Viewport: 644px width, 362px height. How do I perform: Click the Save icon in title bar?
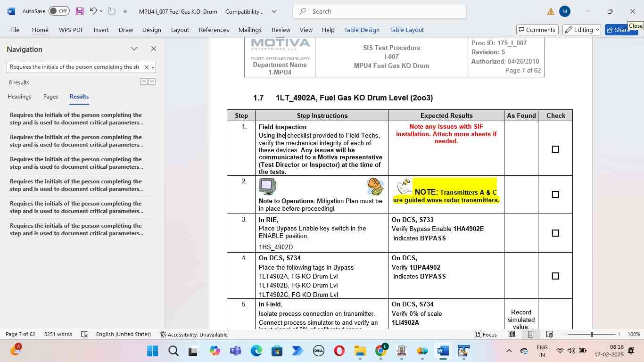[x=79, y=11]
